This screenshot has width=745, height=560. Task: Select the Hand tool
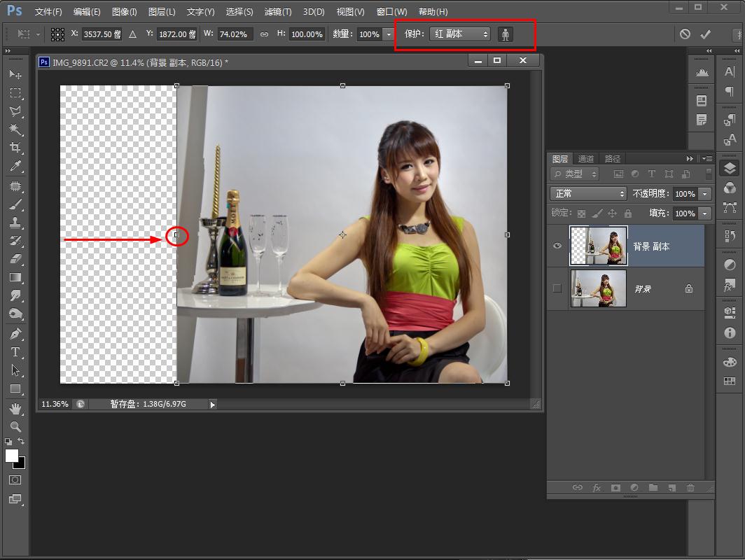pyautogui.click(x=15, y=408)
